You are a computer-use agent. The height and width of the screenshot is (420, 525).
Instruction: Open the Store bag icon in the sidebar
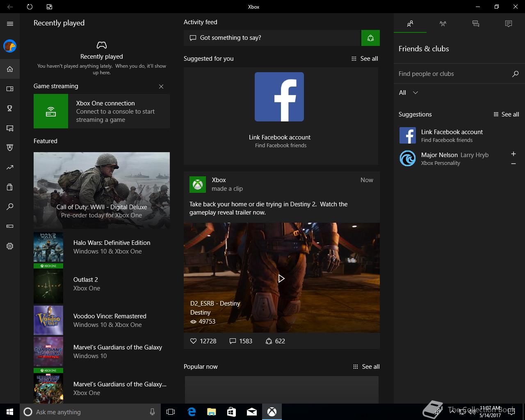(x=10, y=187)
